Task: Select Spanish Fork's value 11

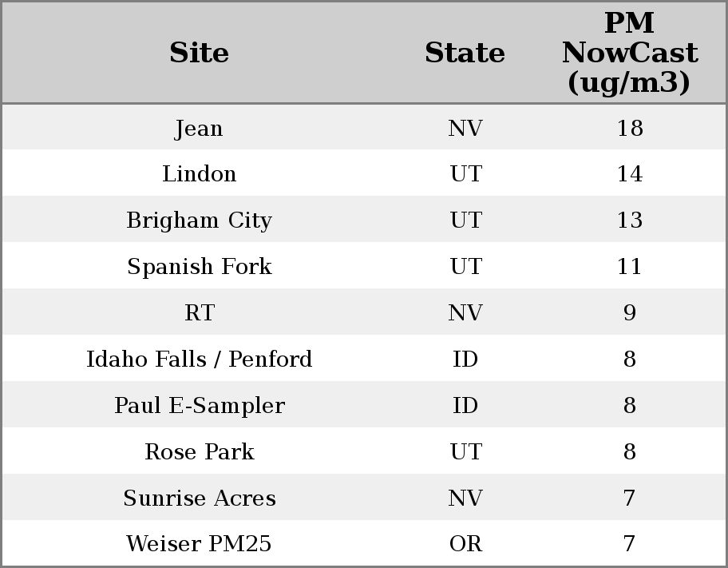Action: pyautogui.click(x=629, y=267)
